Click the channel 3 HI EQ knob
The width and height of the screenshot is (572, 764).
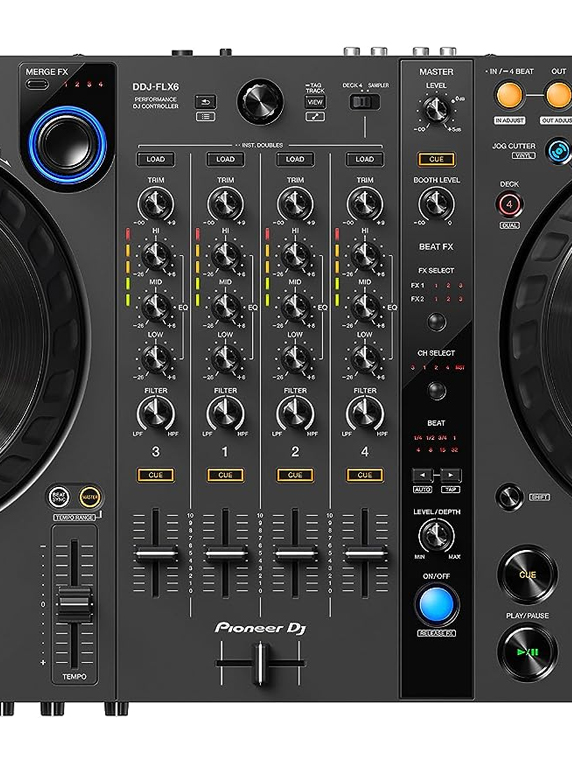coord(155,255)
